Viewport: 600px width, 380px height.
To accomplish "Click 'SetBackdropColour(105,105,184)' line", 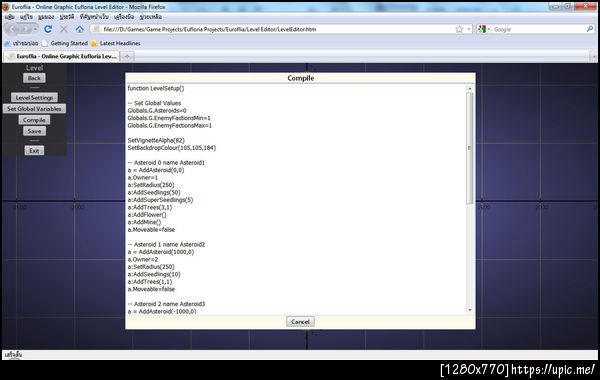I will 171,148.
